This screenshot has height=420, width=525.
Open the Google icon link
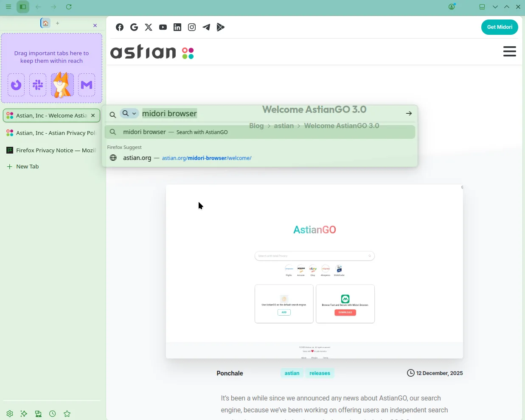tap(135, 28)
